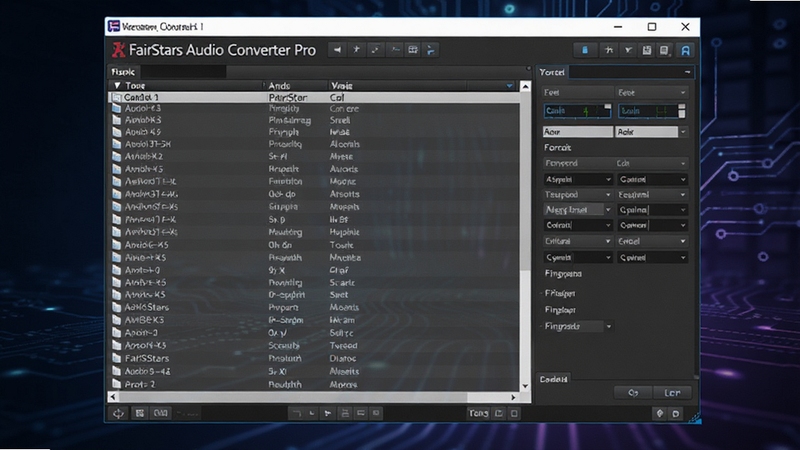Select the highlighted 'Candol 1' row
This screenshot has height=450, width=800.
[313, 97]
